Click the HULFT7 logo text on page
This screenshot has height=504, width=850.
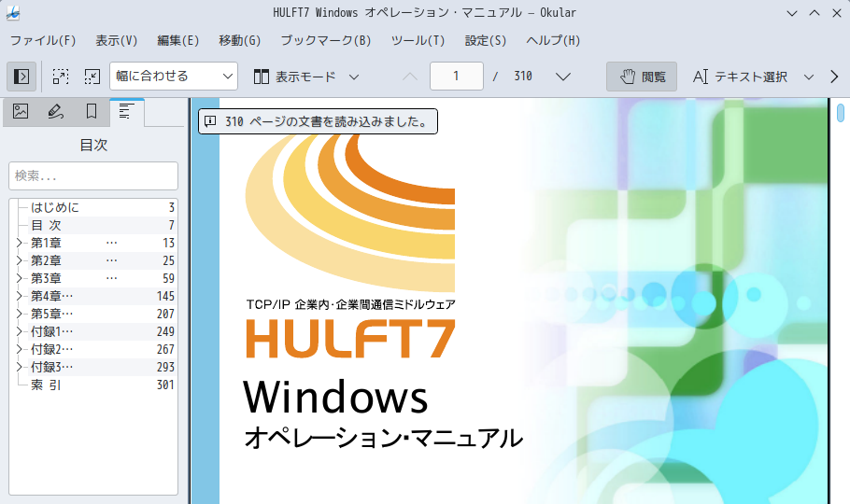click(x=350, y=339)
